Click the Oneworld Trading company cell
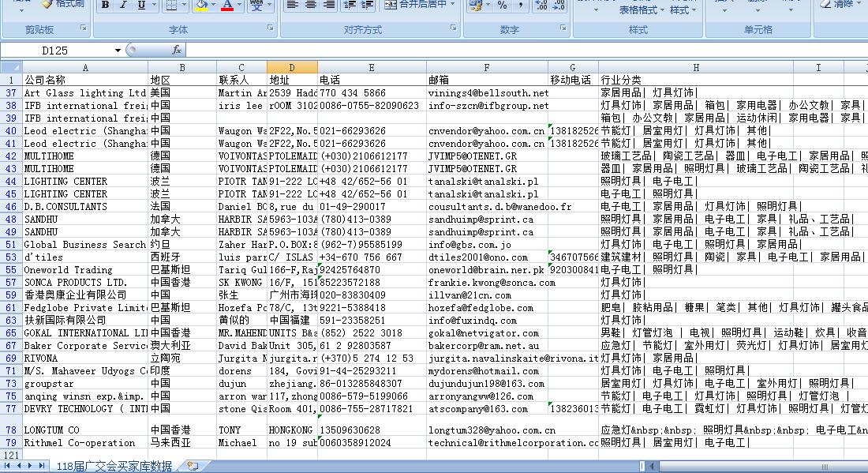This screenshot has height=473, width=868. (x=85, y=270)
